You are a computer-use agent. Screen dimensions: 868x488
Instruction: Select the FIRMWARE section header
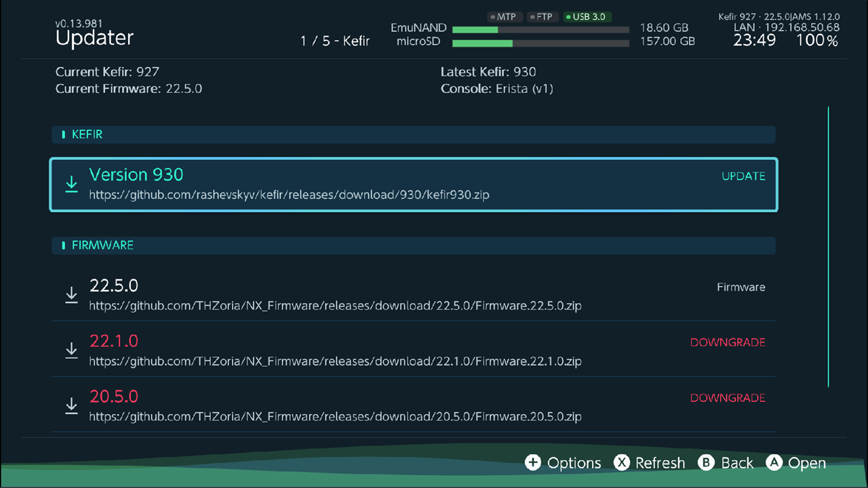414,245
